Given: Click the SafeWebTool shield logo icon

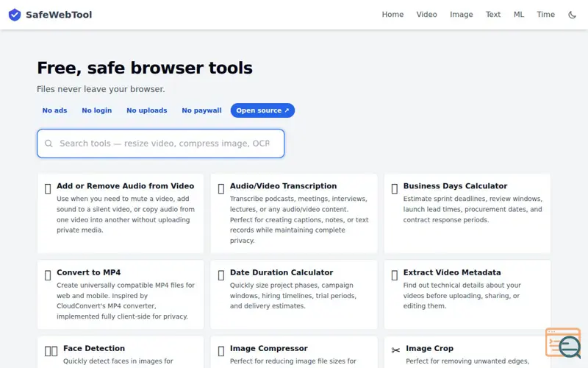Looking at the screenshot, I should 15,15.
